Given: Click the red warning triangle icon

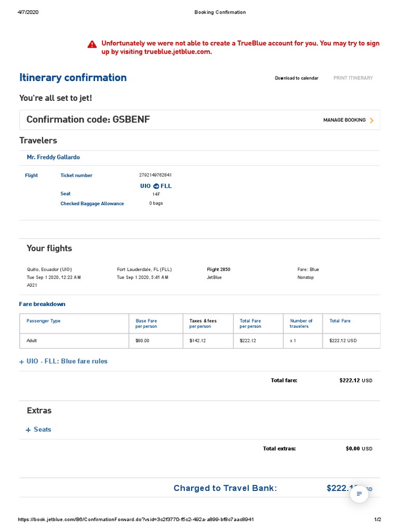Looking at the screenshot, I should (x=92, y=45).
